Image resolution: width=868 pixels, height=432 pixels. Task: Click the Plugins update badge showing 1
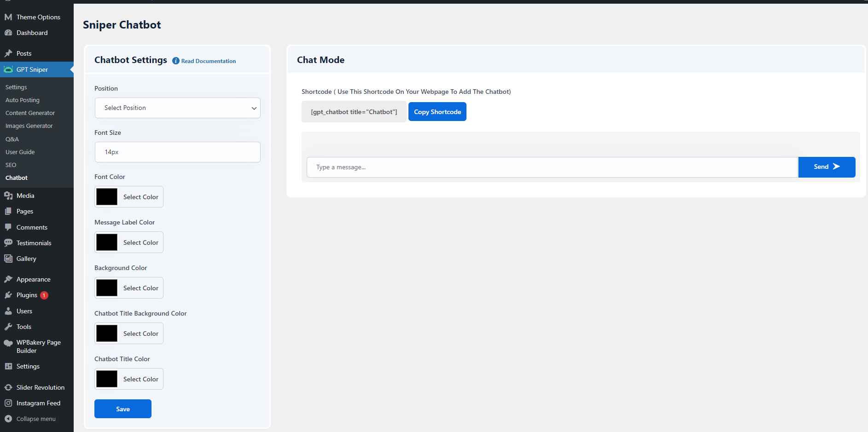[x=44, y=295]
